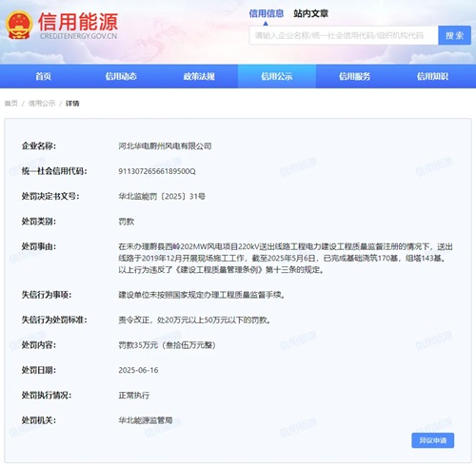Click the fine amount 罚款35万元
The image size is (476, 466).
pos(138,345)
